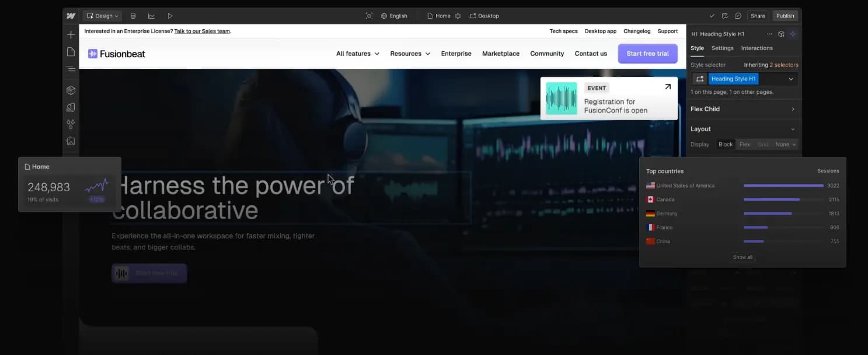Click the Tech specs link
Image resolution: width=868 pixels, height=355 pixels.
click(563, 31)
